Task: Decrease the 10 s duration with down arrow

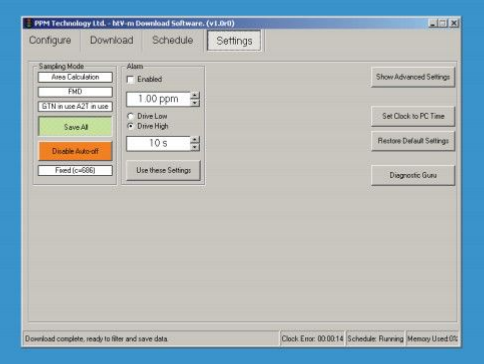Action: coord(195,147)
